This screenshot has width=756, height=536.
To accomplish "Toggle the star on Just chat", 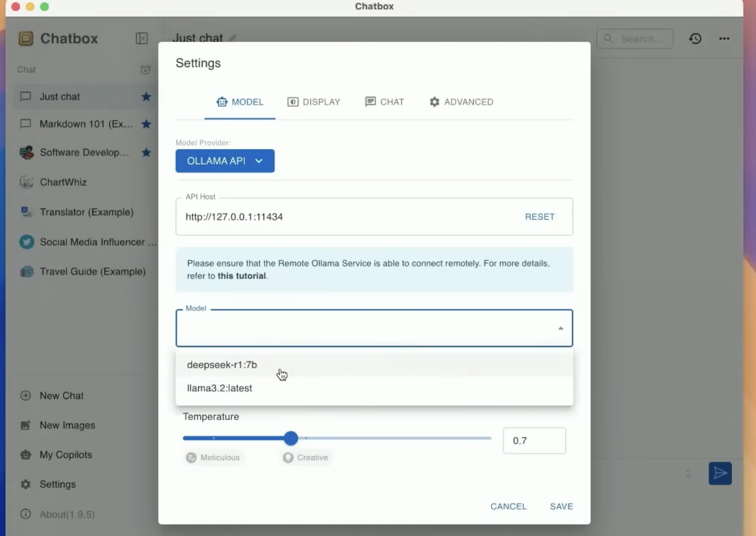I will point(146,96).
